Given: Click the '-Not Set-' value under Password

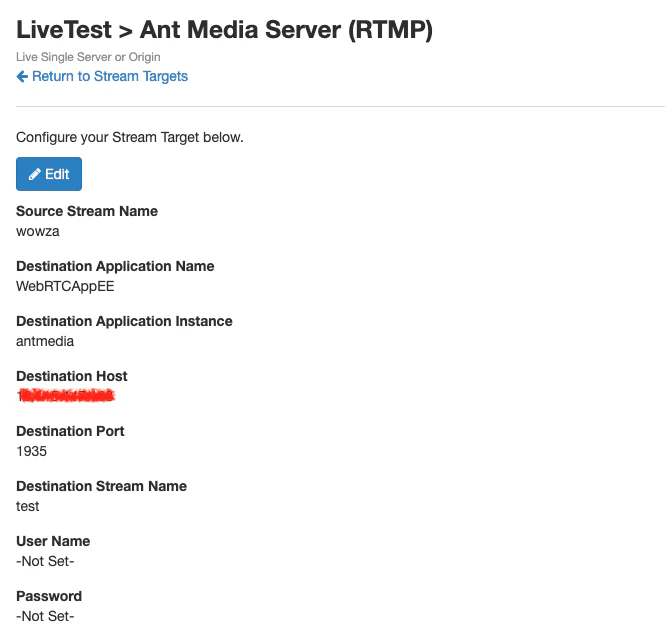Looking at the screenshot, I should tap(45, 616).
